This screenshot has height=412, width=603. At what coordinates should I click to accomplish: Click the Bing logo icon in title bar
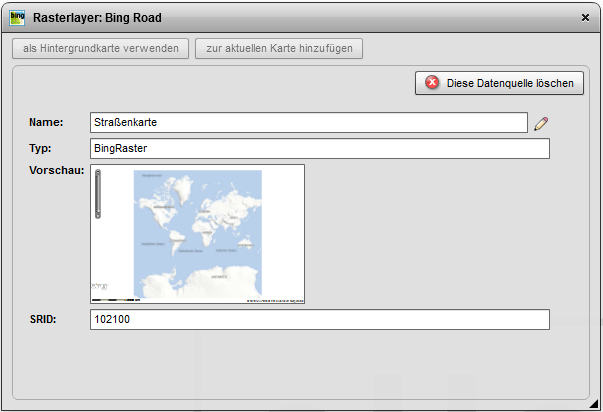click(x=17, y=18)
